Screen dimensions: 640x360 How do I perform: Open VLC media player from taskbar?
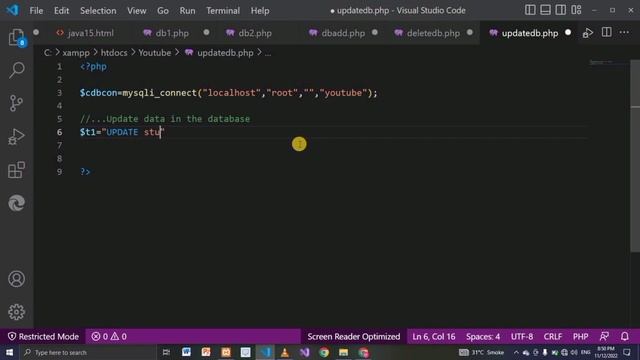pos(284,352)
